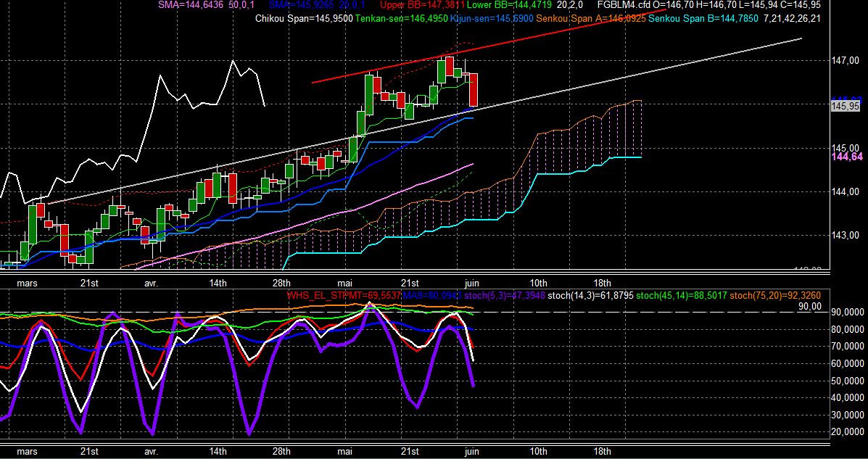The image size is (868, 459).
Task: Click 'juin' on the stochastic panel date axis
Action: [x=471, y=452]
